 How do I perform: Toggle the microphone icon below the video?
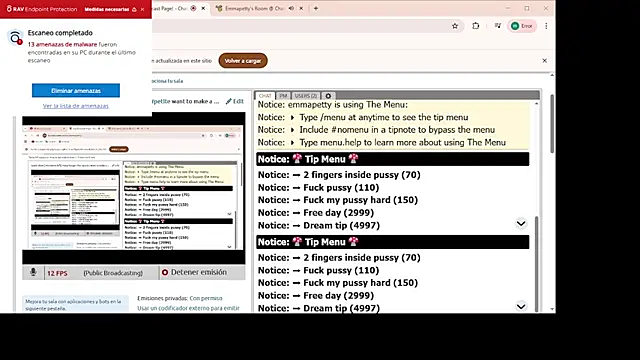(33, 272)
